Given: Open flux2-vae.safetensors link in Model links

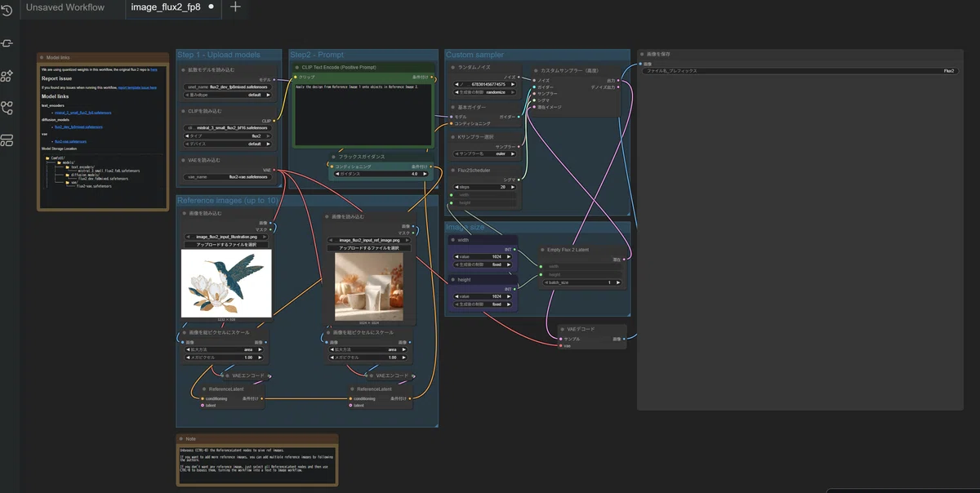Looking at the screenshot, I should point(70,142).
